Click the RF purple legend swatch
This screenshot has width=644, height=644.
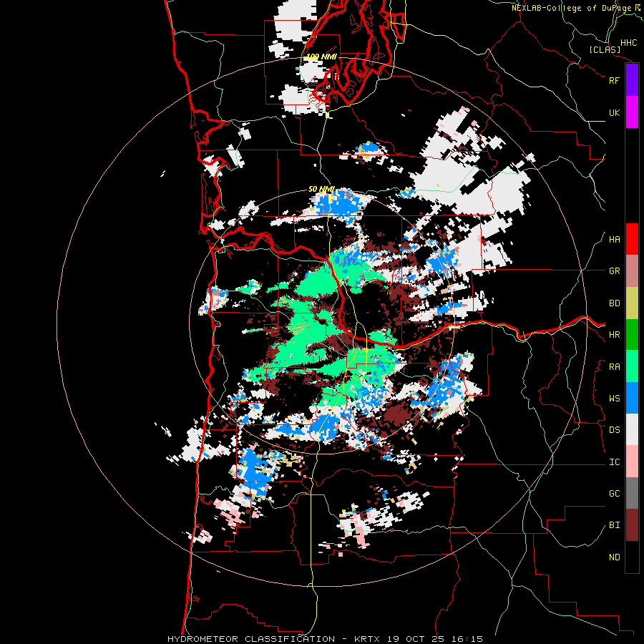[x=632, y=80]
